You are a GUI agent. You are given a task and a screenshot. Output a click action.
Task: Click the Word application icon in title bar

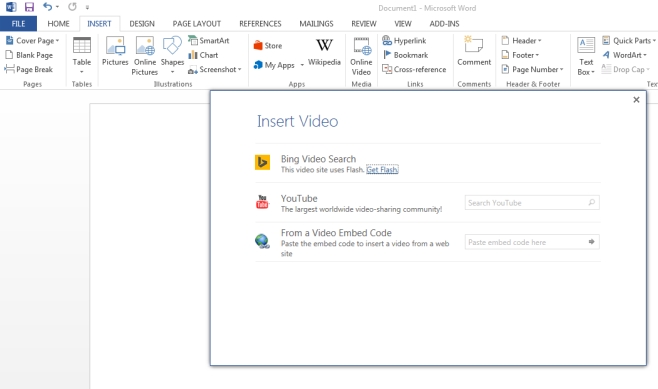click(11, 7)
